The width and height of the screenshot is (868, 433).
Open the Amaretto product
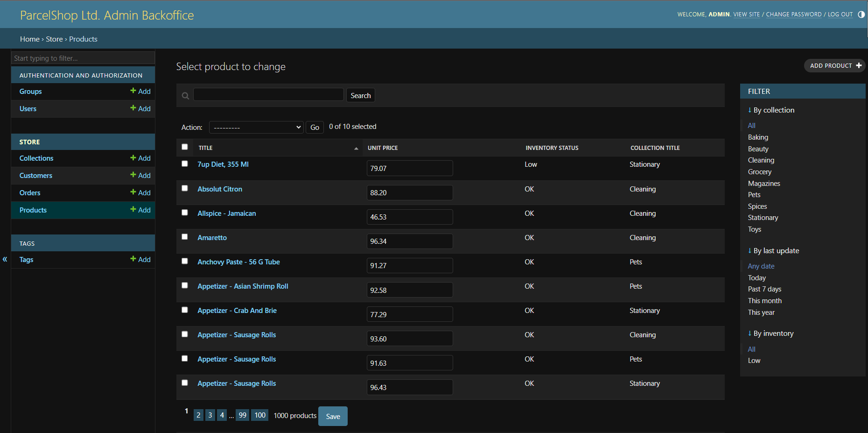(212, 238)
